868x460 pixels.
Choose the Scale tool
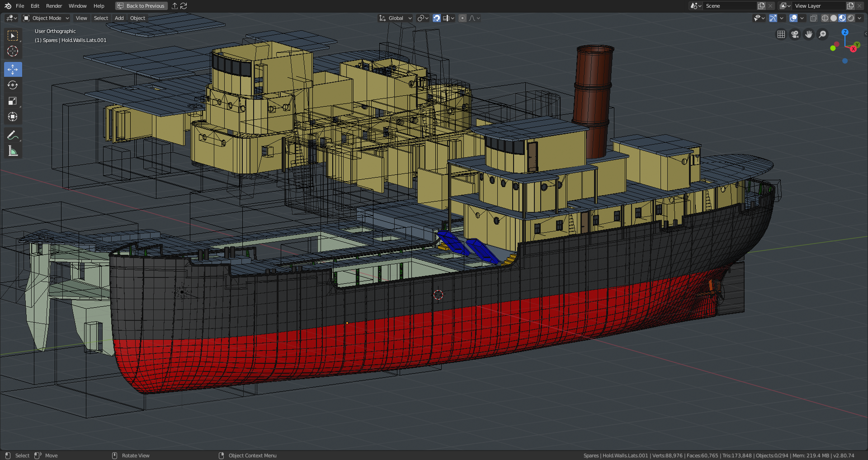tap(13, 101)
